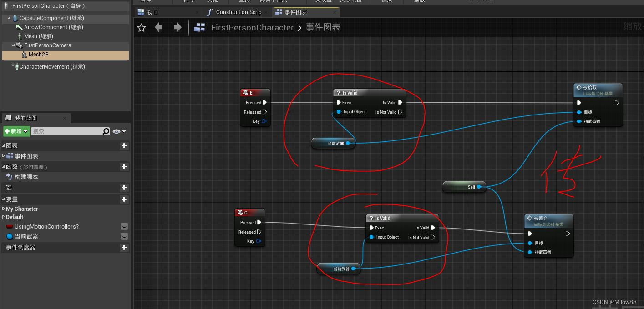The image size is (644, 309).
Task: Collapse the FirstPersonCamera tree arrow
Action: (x=14, y=45)
